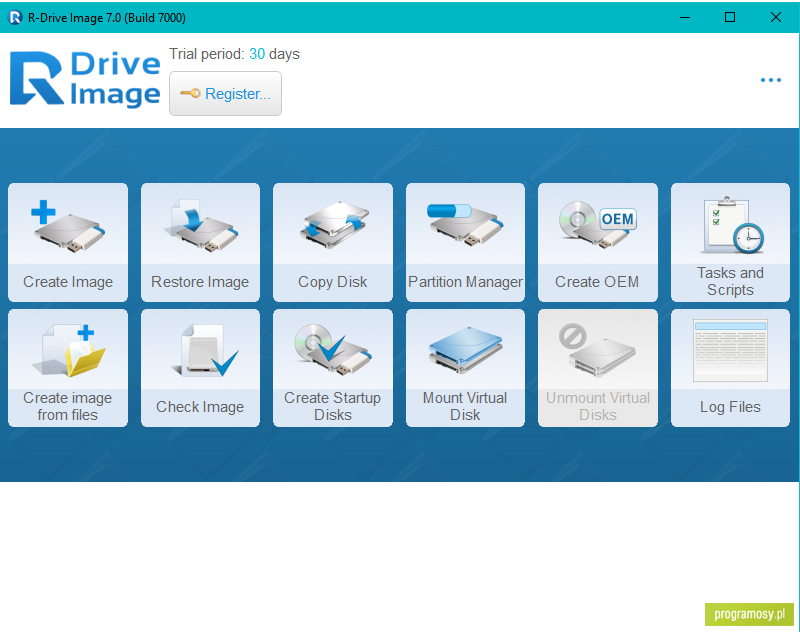Click the R Drive Image logo

[x=85, y=79]
